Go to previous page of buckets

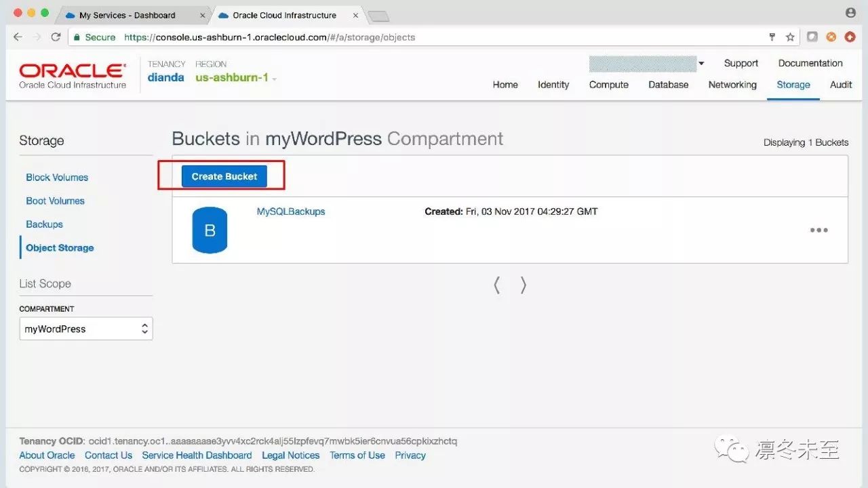coord(497,285)
